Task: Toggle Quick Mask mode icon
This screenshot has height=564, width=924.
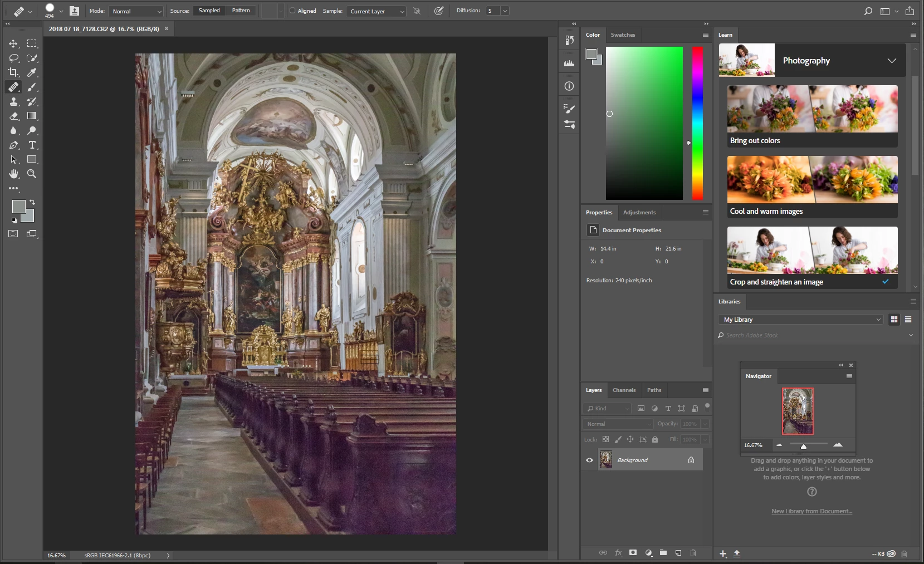Action: [13, 234]
